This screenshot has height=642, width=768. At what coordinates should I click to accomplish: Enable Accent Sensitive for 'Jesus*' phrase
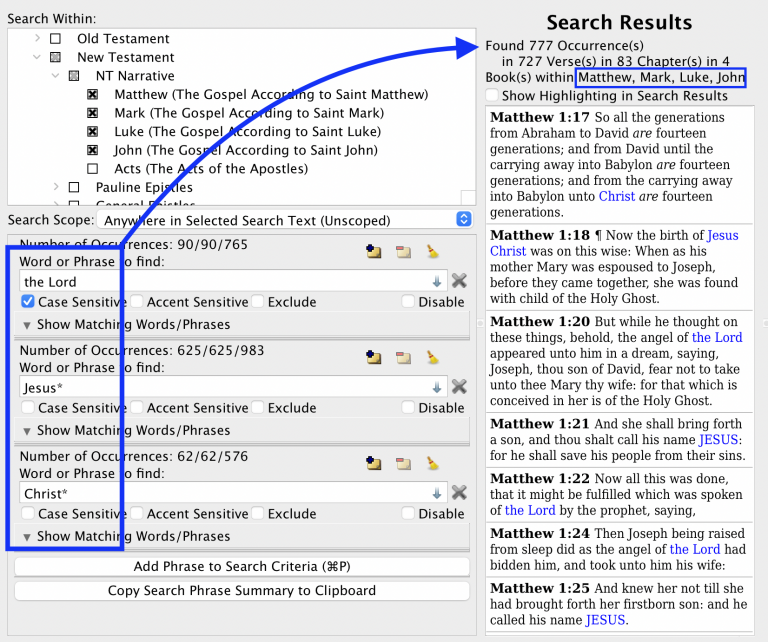[x=137, y=407]
